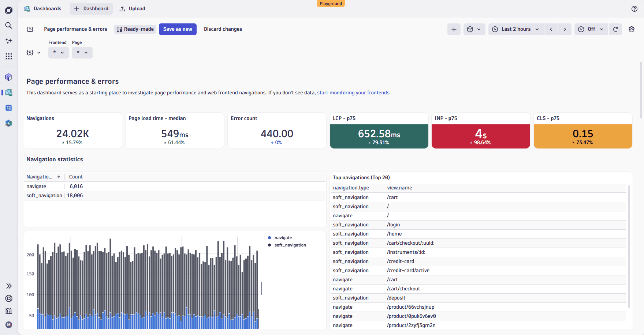Image resolution: width=644 pixels, height=335 pixels.
Task: Expand the Frontend variable dropdown
Action: click(58, 53)
